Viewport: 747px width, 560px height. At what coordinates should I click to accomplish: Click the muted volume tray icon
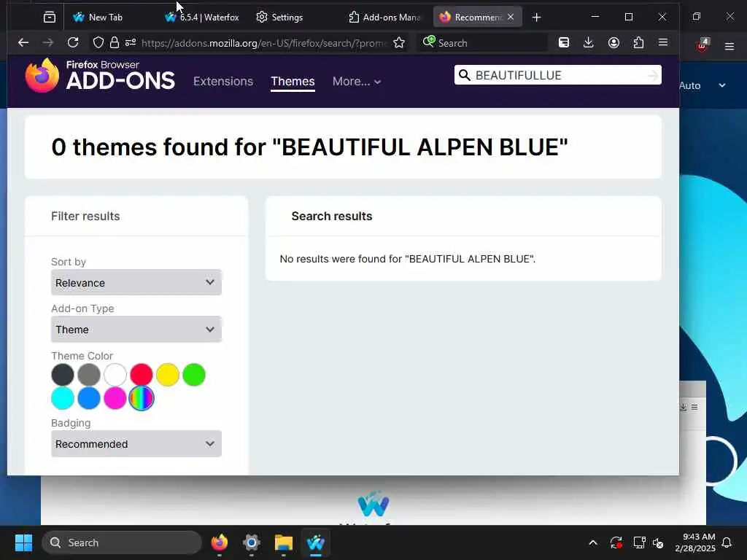[x=659, y=542]
